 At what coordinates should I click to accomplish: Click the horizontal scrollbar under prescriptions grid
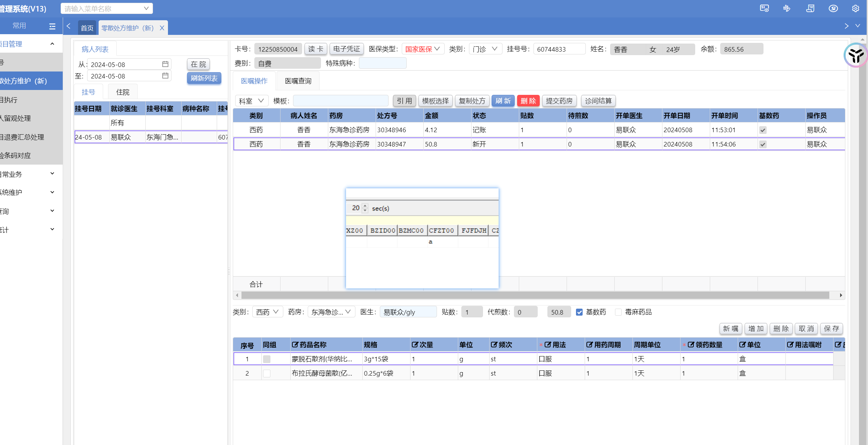[x=535, y=295]
